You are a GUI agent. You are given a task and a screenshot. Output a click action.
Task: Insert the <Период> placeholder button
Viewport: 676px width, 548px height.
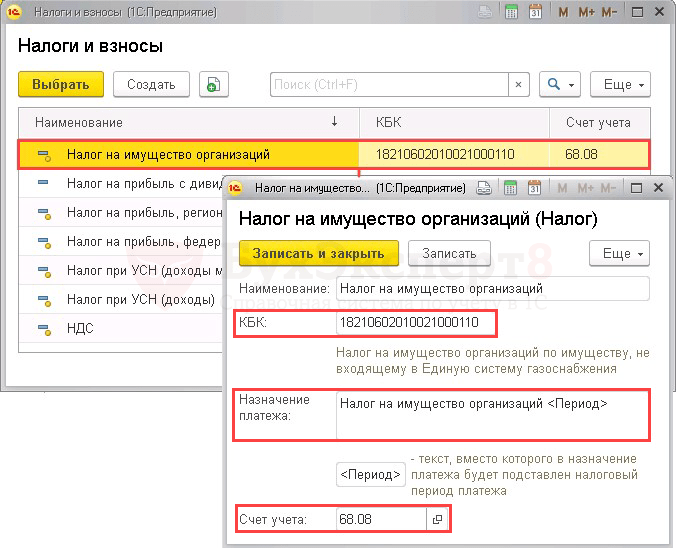click(x=371, y=475)
